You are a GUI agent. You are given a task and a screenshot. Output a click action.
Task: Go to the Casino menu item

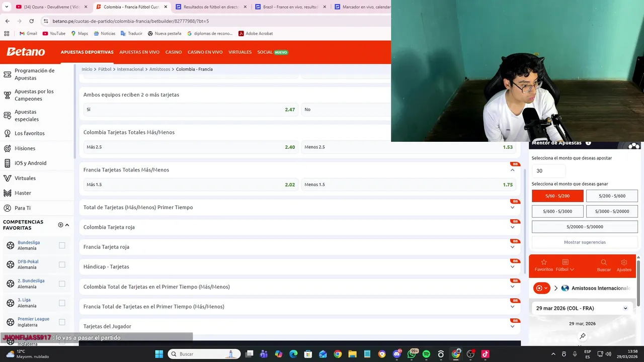(174, 52)
